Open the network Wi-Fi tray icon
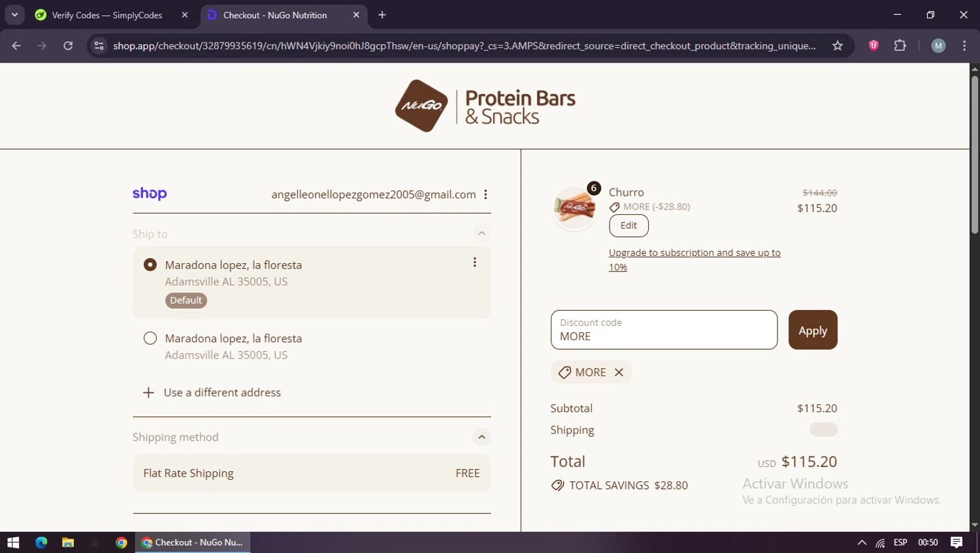980x553 pixels. click(881, 543)
